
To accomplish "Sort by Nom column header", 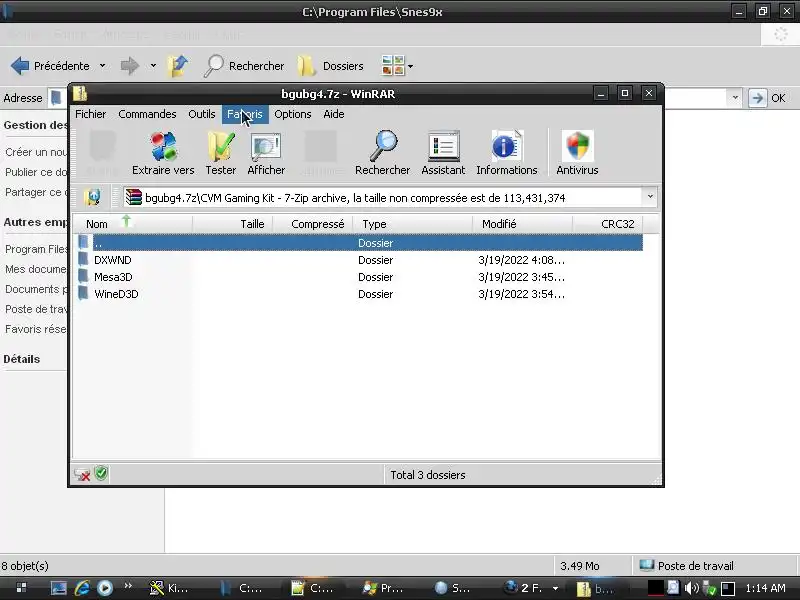I will point(132,224).
